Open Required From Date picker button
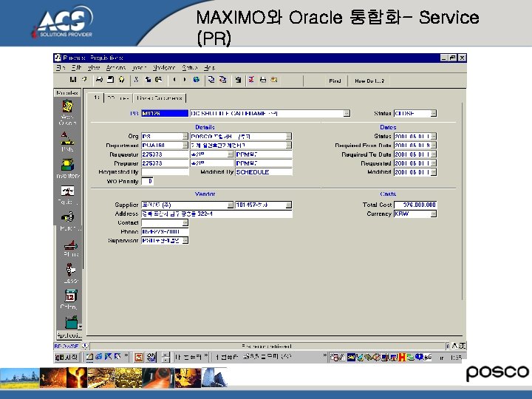 point(433,146)
